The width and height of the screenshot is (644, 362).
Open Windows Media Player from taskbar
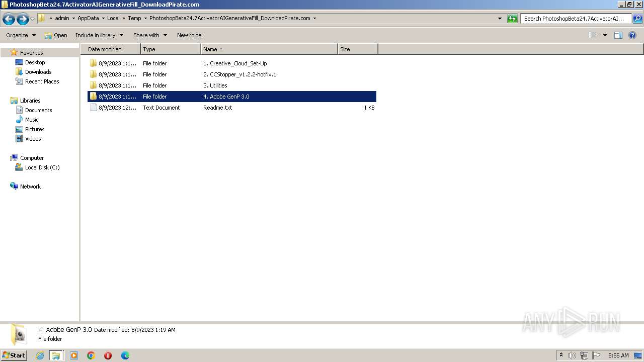click(x=74, y=355)
